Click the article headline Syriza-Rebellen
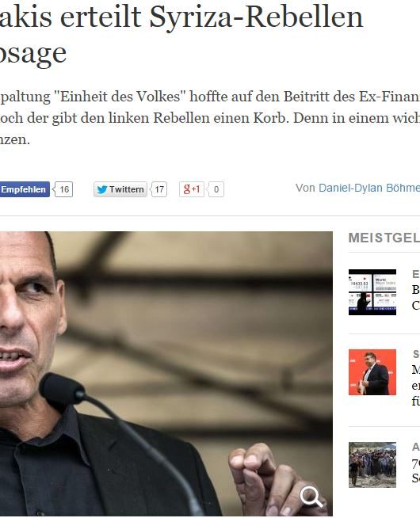This screenshot has width=420, height=518. (256, 17)
